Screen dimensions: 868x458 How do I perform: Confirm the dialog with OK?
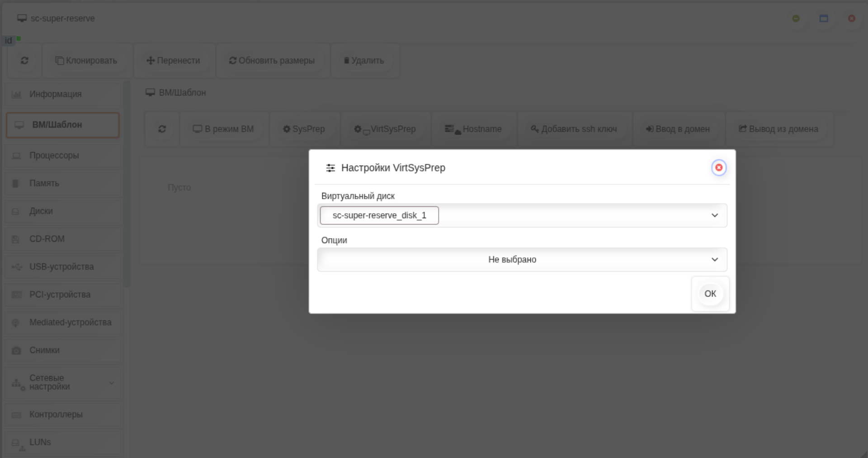(x=710, y=294)
